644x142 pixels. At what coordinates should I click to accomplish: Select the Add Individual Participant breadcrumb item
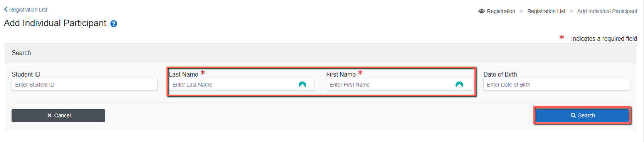[607, 11]
